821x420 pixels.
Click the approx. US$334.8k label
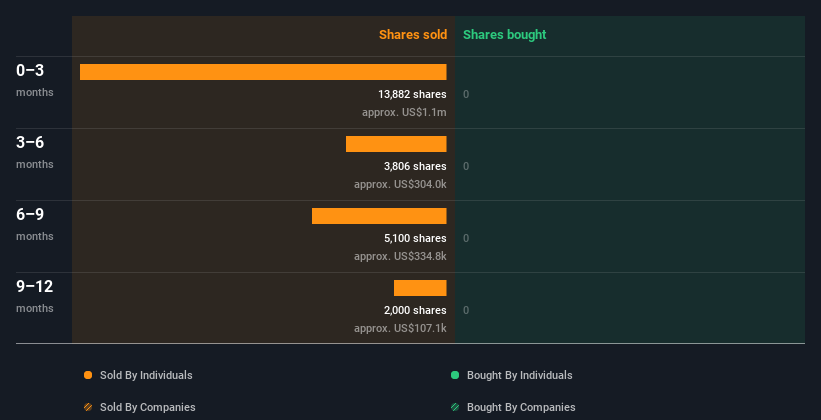coord(400,256)
